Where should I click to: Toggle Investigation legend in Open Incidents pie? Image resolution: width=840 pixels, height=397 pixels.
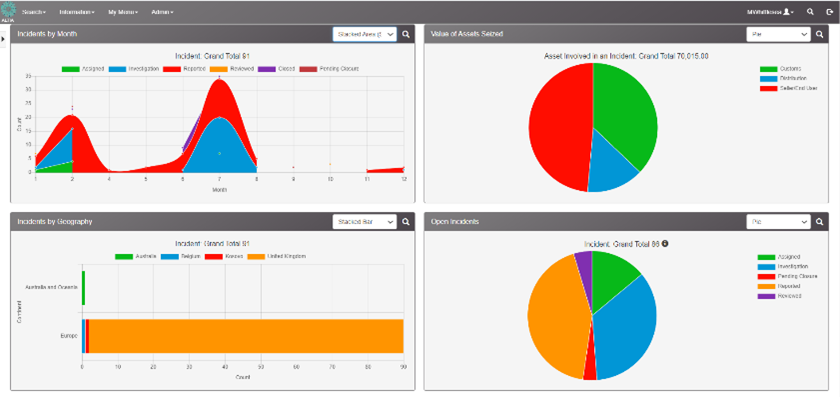pyautogui.click(x=783, y=266)
